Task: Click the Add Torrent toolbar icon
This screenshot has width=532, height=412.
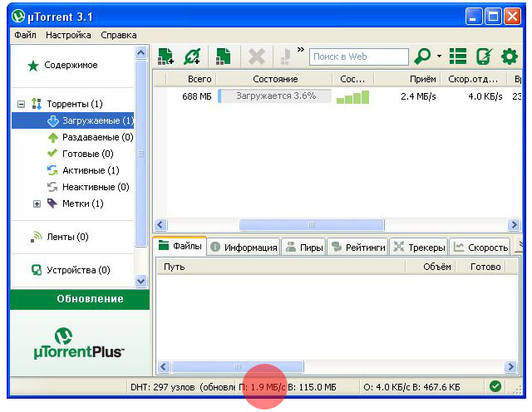Action: point(165,56)
